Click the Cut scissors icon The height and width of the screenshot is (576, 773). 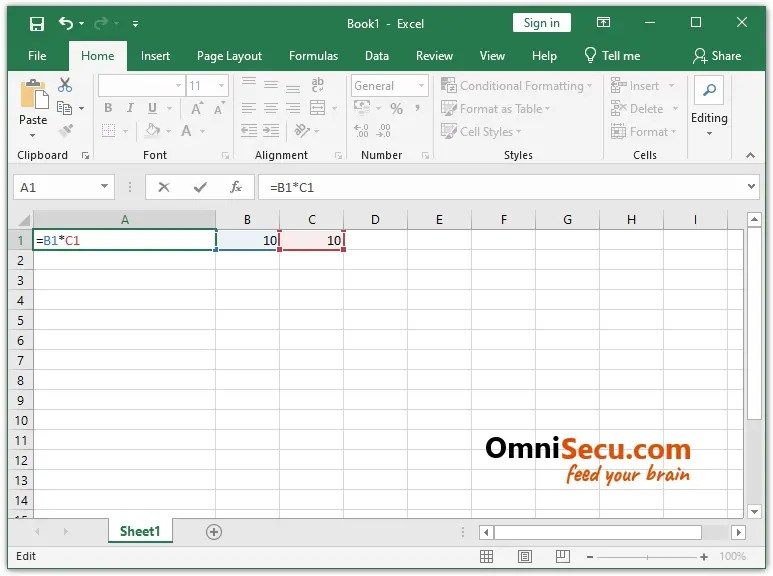[x=65, y=85]
